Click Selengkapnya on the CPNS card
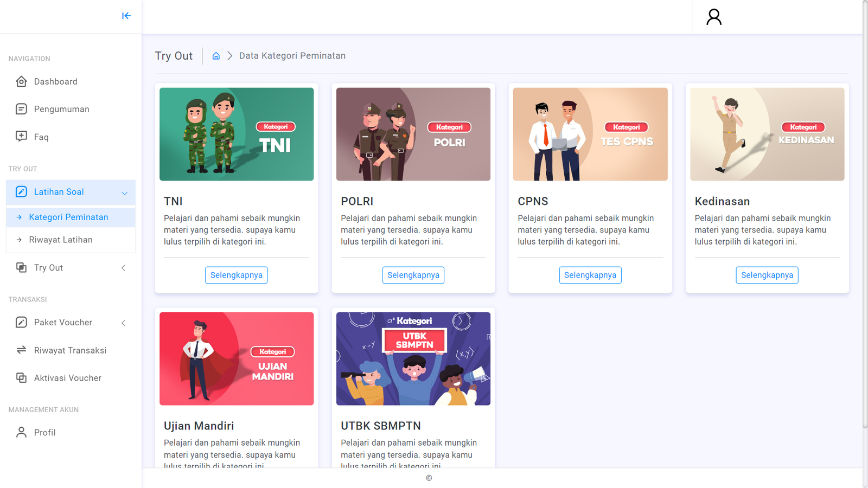This screenshot has height=488, width=868. tap(590, 275)
